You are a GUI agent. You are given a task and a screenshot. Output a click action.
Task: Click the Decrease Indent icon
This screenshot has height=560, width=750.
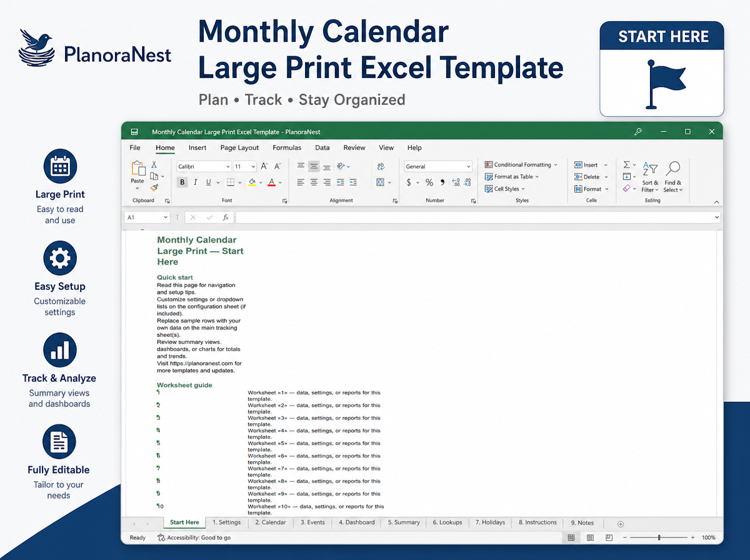tap(340, 182)
